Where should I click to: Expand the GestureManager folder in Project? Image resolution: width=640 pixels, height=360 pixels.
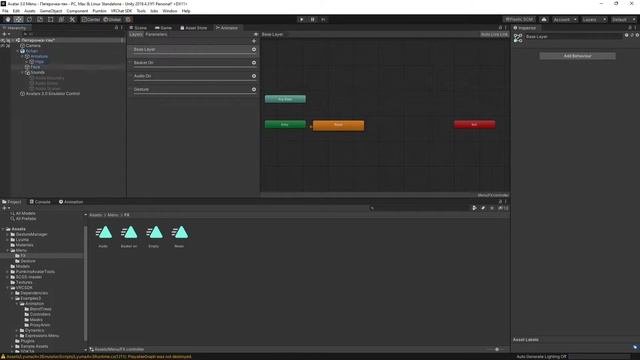coord(8,234)
